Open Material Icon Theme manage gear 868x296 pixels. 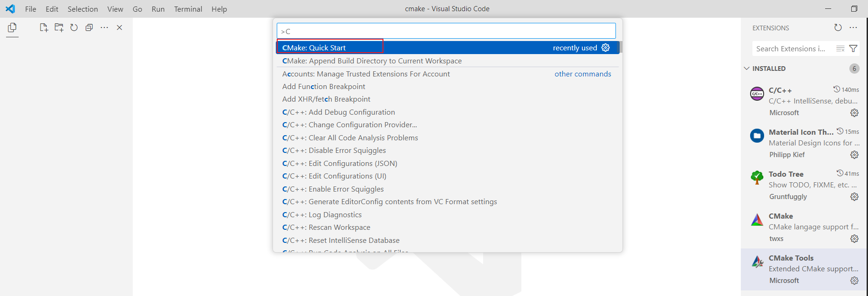(854, 155)
